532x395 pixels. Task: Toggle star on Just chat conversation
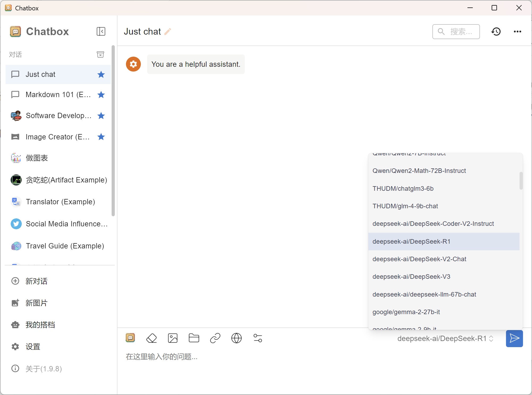point(101,74)
